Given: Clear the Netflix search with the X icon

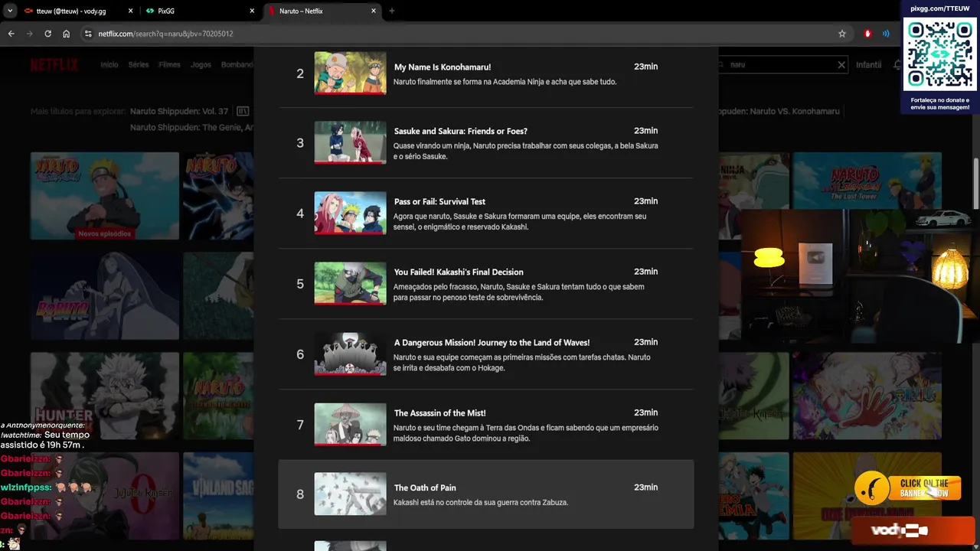Looking at the screenshot, I should [841, 65].
